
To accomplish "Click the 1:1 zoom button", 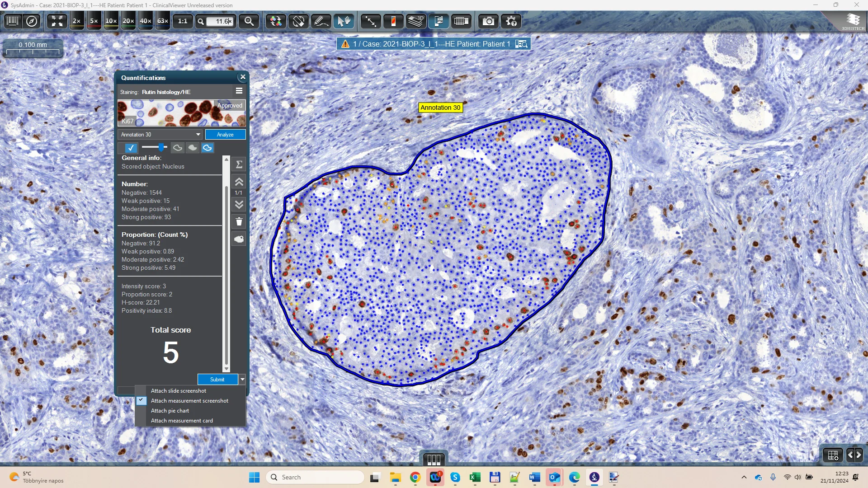I will [183, 21].
